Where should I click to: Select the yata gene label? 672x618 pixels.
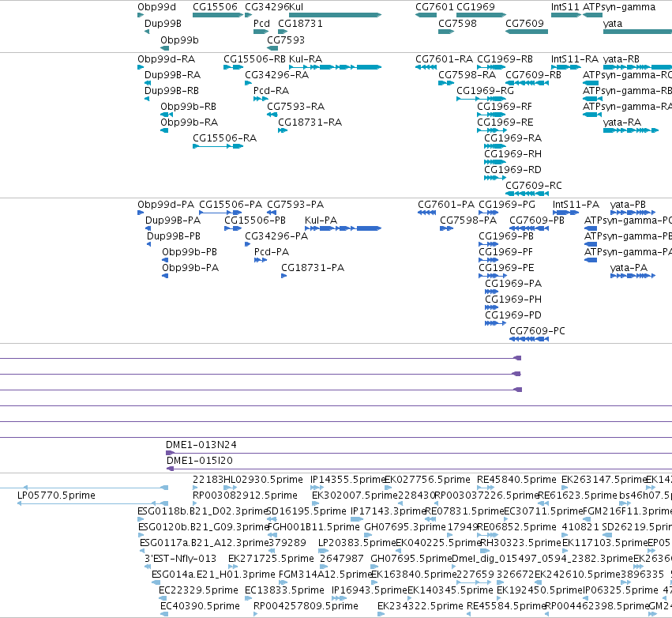pos(613,24)
